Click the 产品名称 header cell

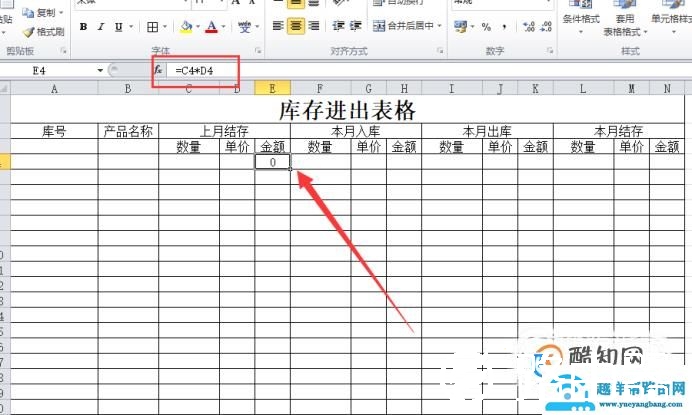128,131
